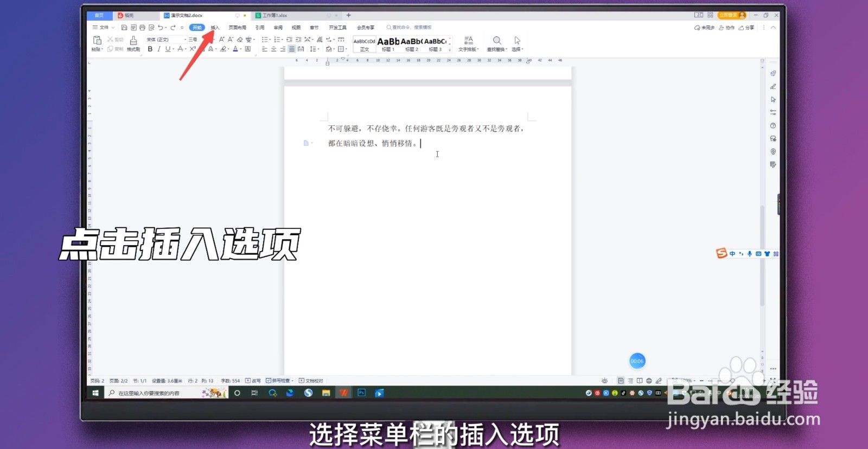Viewport: 868px width, 449px height.
Task: Toggle the 改写 overwrite mode in status bar
Action: 253,381
